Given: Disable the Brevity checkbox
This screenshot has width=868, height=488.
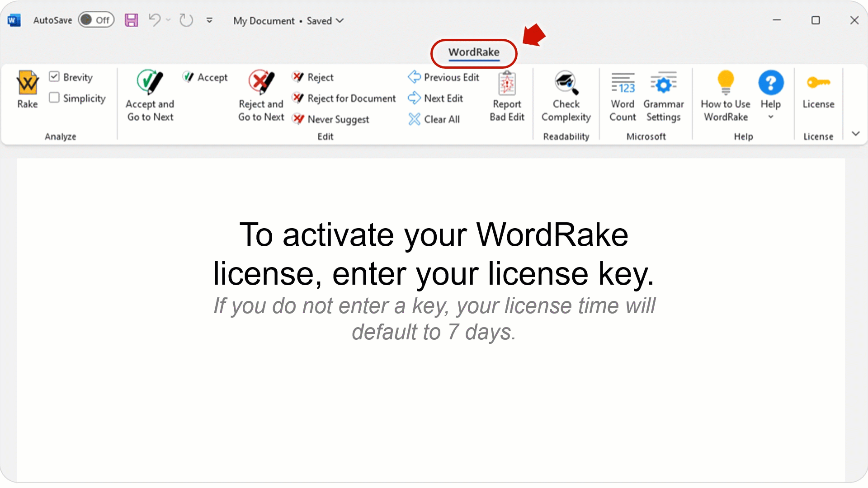Looking at the screenshot, I should click(55, 77).
